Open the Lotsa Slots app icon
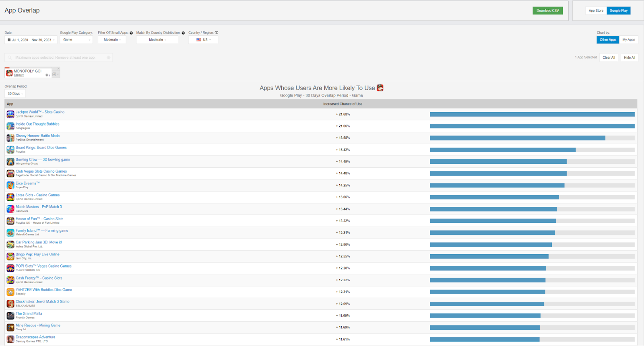This screenshot has height=346, width=644. (10, 197)
